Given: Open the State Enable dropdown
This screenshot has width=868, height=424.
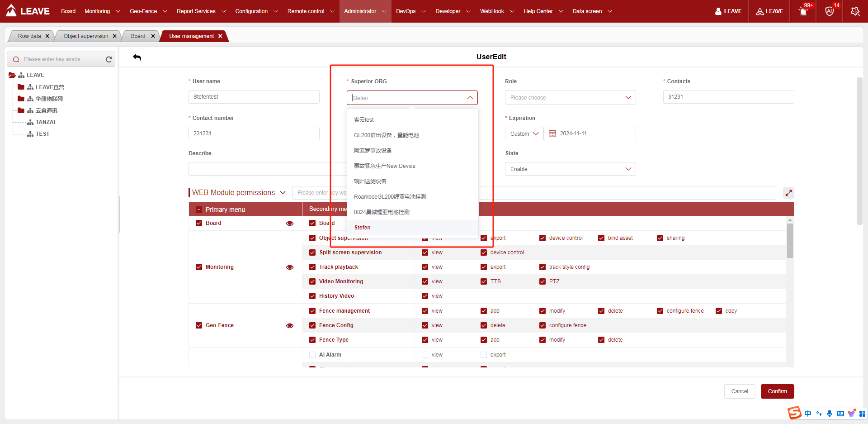Looking at the screenshot, I should [x=570, y=169].
